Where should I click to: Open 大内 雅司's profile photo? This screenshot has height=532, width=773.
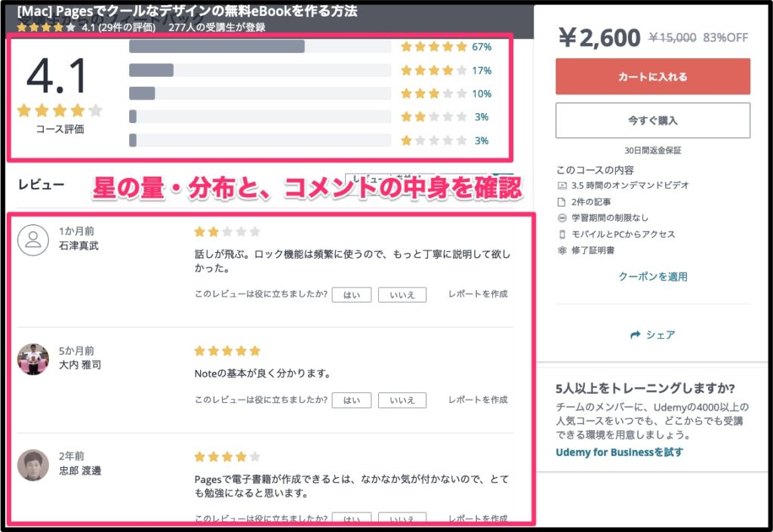point(32,359)
